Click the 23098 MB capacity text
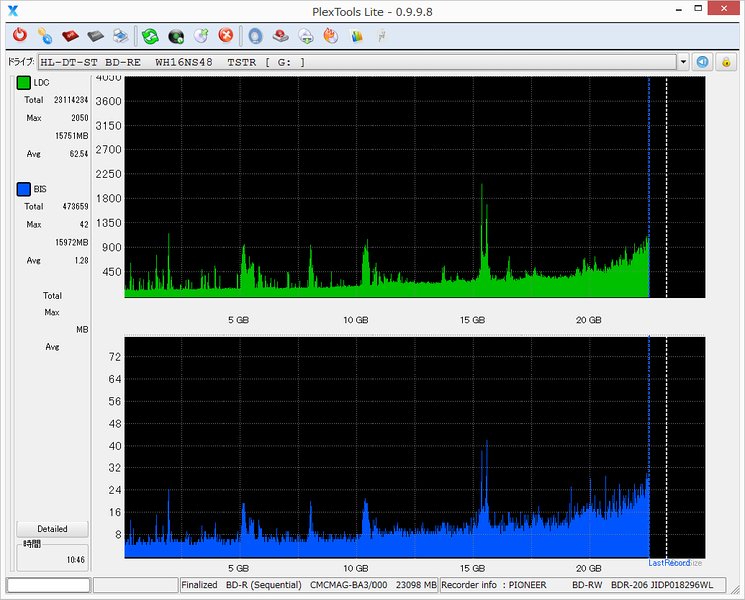This screenshot has width=745, height=600. click(416, 585)
